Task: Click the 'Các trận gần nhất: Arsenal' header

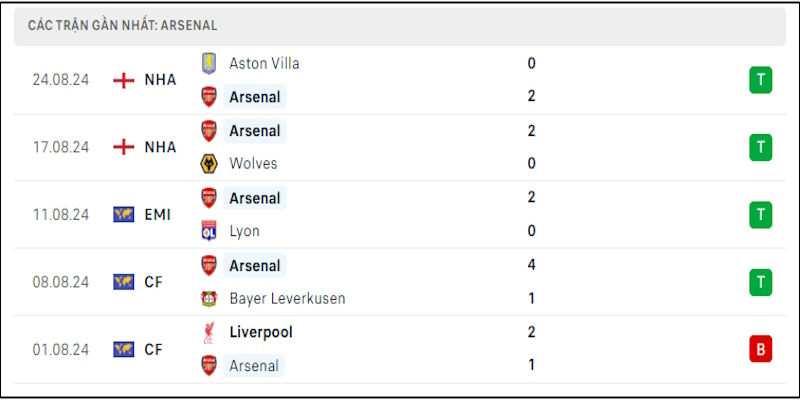Action: tap(124, 24)
